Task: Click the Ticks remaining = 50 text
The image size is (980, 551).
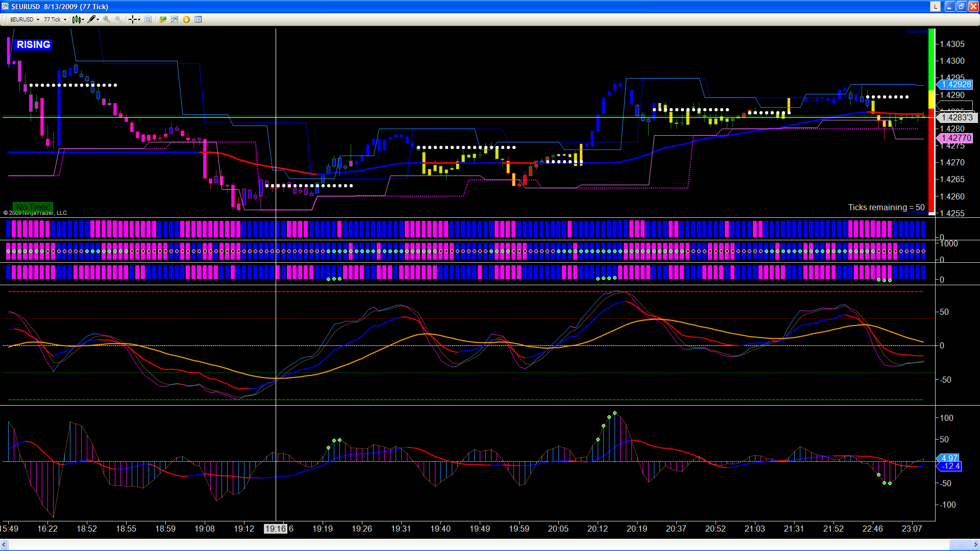Action: (887, 207)
